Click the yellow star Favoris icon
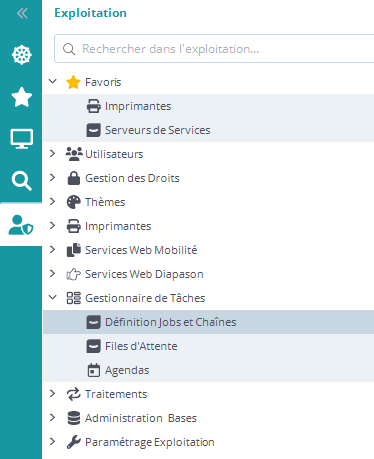The height and width of the screenshot is (459, 374). 73,82
